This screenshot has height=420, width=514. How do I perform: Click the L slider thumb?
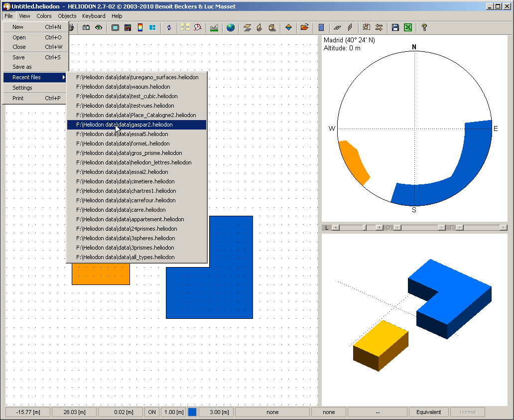coord(365,228)
